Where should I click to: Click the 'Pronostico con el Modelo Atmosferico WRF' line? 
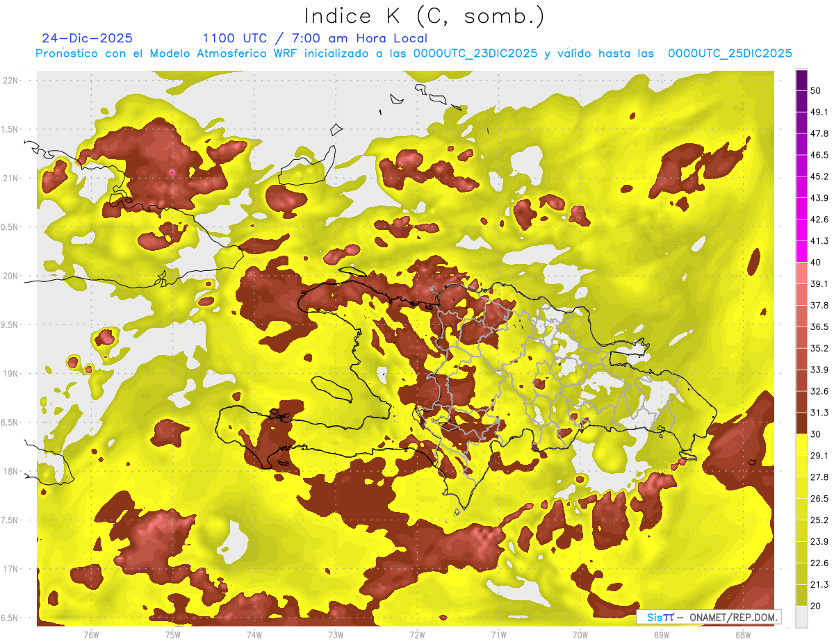point(414,53)
